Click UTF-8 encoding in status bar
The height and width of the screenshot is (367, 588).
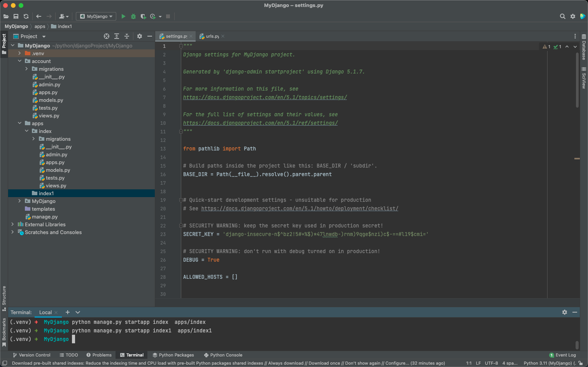pyautogui.click(x=491, y=363)
